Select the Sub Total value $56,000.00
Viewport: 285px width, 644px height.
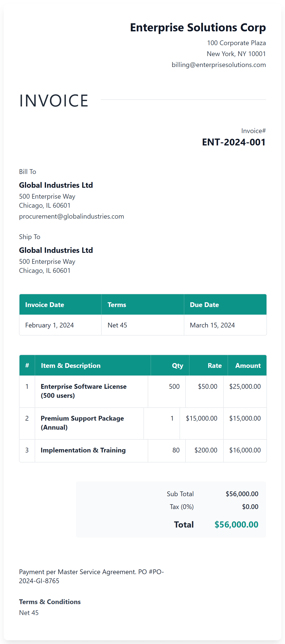pyautogui.click(x=242, y=494)
